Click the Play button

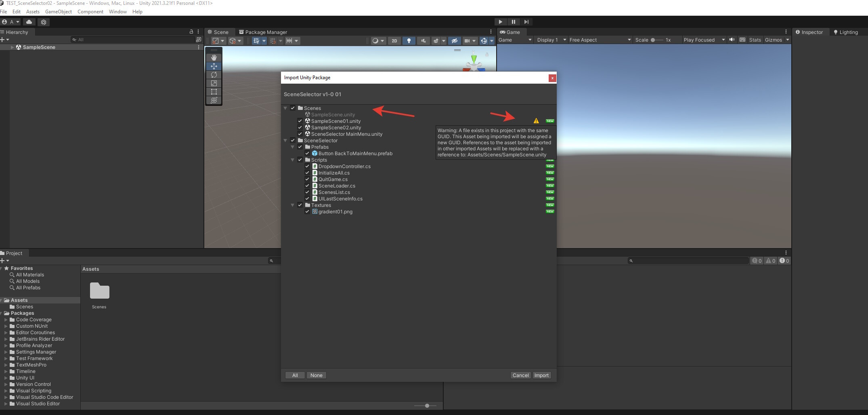pyautogui.click(x=501, y=22)
